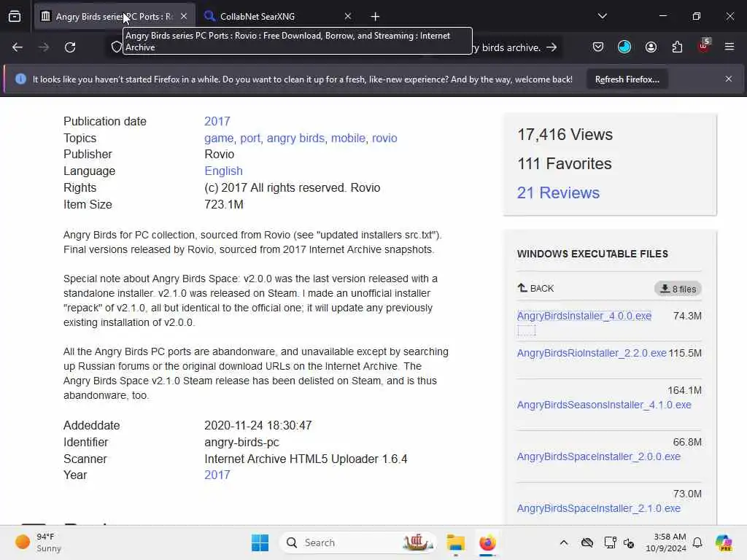Image resolution: width=747 pixels, height=560 pixels.
Task: Open tracking protection shield icon
Action: coord(116,47)
